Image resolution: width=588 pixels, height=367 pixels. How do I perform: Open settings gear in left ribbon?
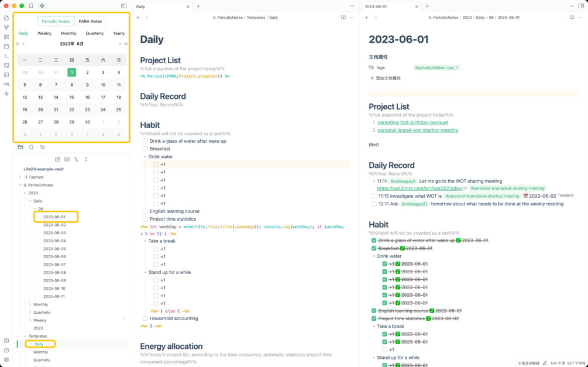pos(6,359)
